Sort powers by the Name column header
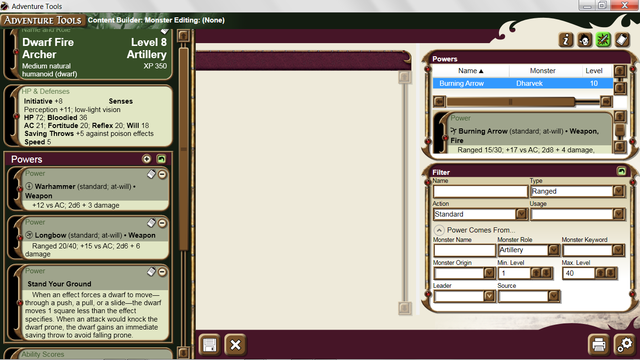Screen dimensions: 640x360 click(471, 71)
